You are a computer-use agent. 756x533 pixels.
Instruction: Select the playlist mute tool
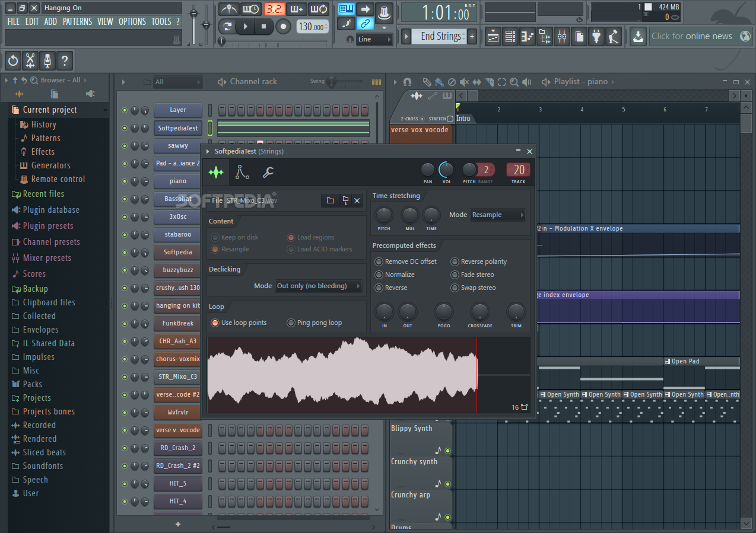point(464,82)
